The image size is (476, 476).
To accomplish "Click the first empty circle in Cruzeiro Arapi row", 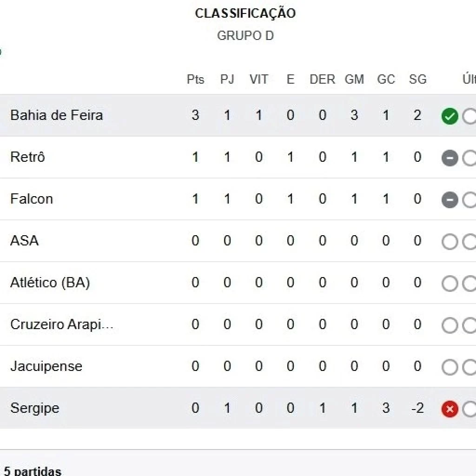I will (x=450, y=325).
